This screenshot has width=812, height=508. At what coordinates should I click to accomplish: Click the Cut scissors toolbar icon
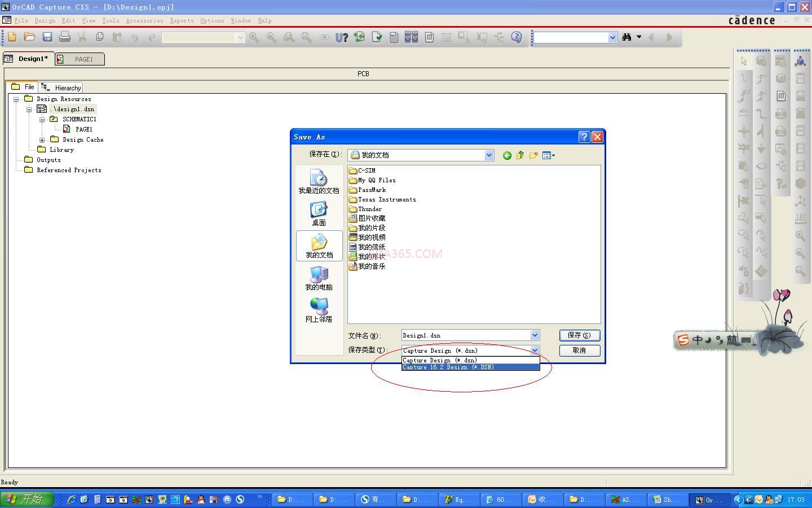click(82, 37)
